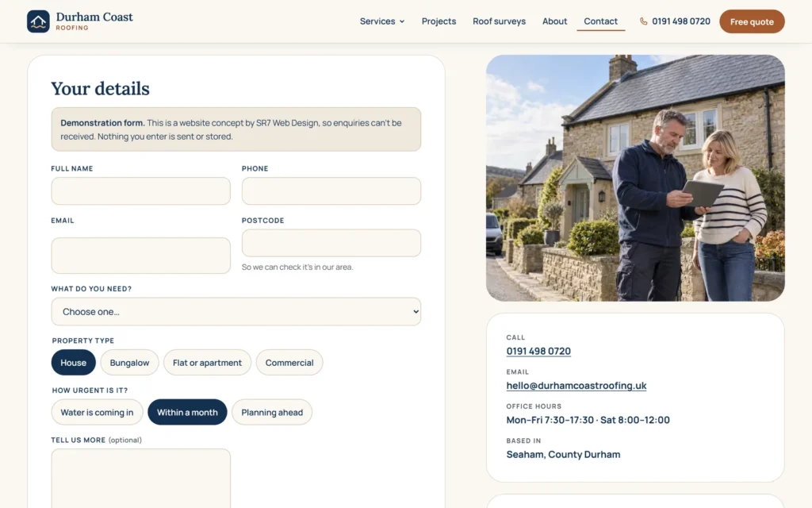812x508 pixels.
Task: Click the Tell us more textarea
Action: pos(141,479)
